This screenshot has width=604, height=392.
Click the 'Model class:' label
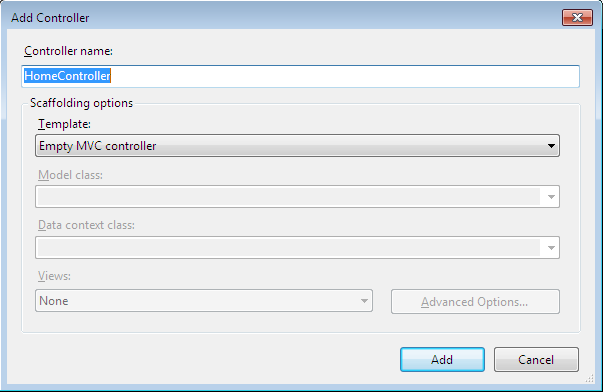tap(70, 175)
